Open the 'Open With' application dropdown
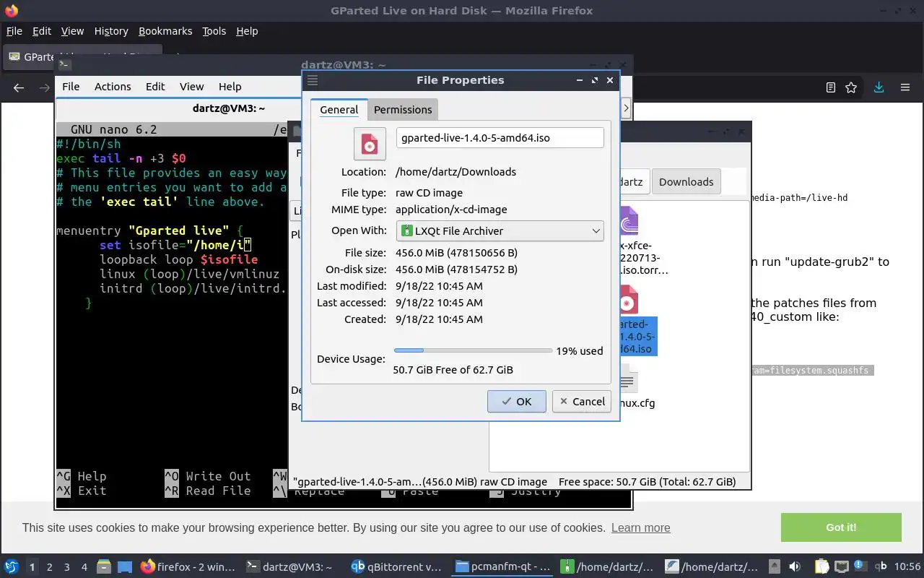This screenshot has width=924, height=578. click(x=500, y=231)
